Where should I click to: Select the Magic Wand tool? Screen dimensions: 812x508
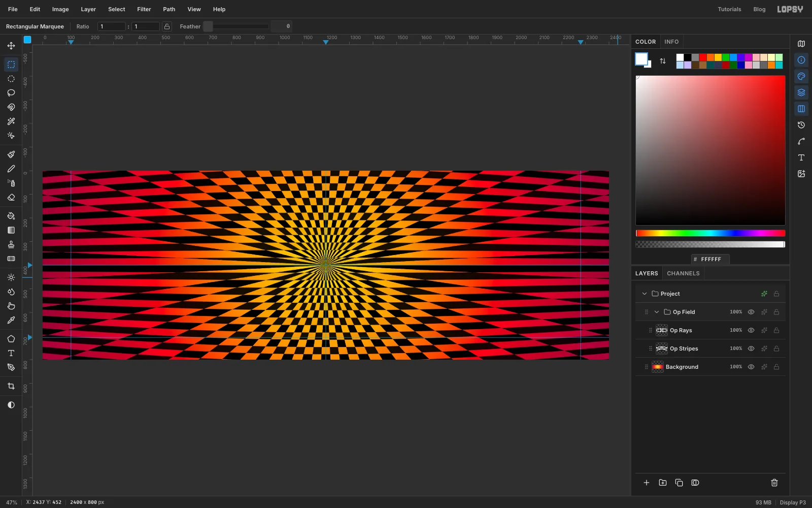(11, 121)
